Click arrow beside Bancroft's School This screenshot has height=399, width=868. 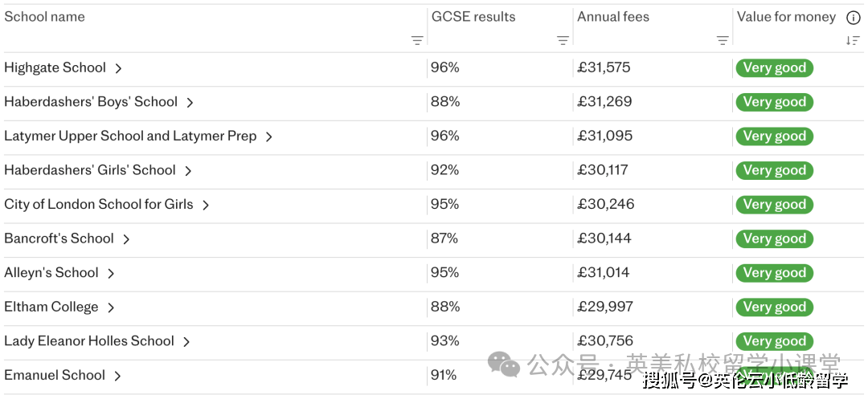tap(126, 239)
